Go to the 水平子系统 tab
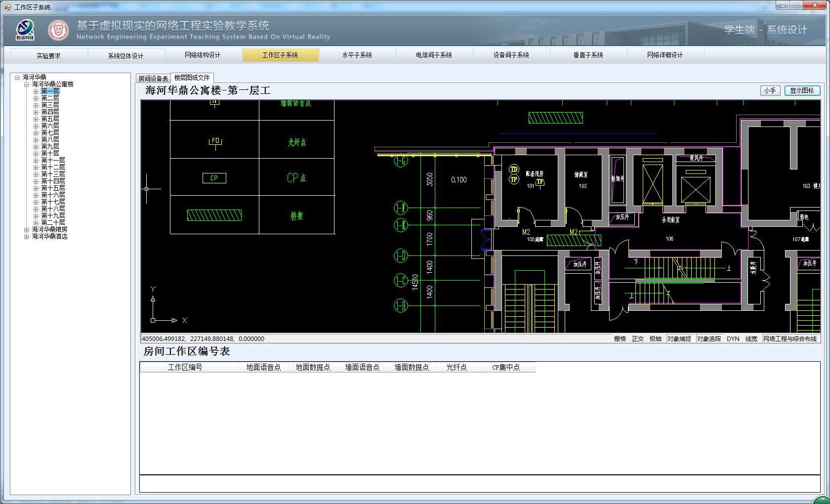 (x=357, y=55)
